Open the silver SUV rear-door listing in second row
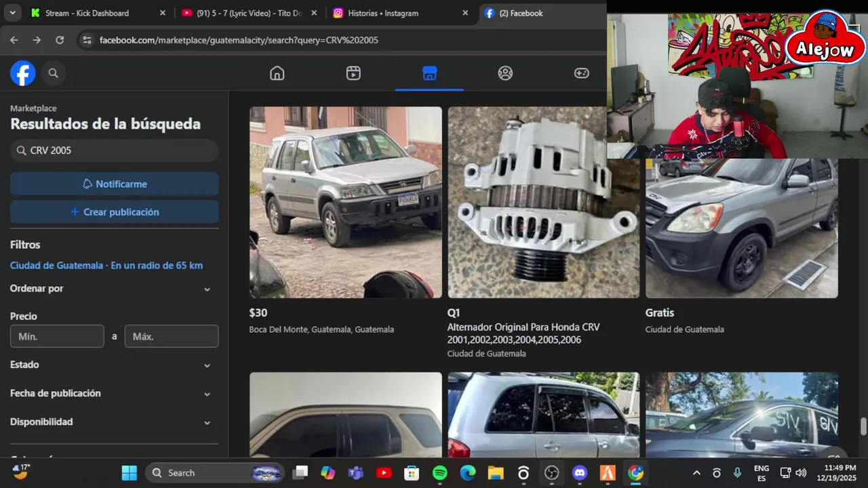Image resolution: width=868 pixels, height=488 pixels. 543,415
